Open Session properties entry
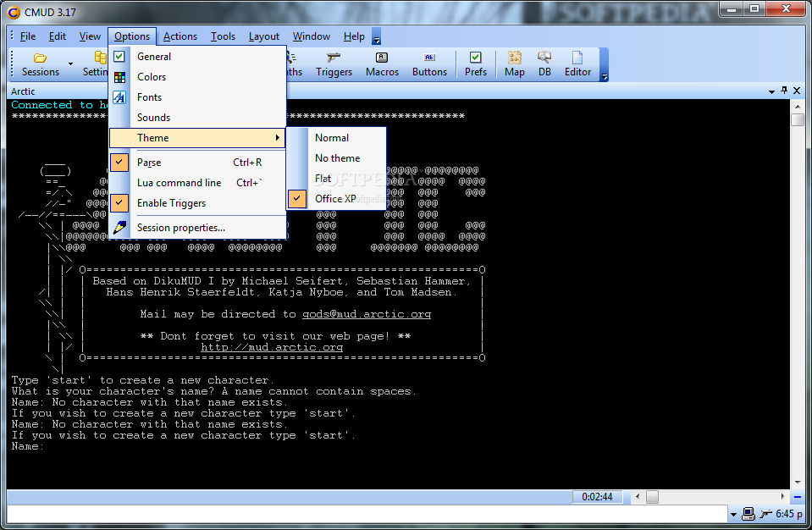The width and height of the screenshot is (812, 530). click(x=197, y=228)
